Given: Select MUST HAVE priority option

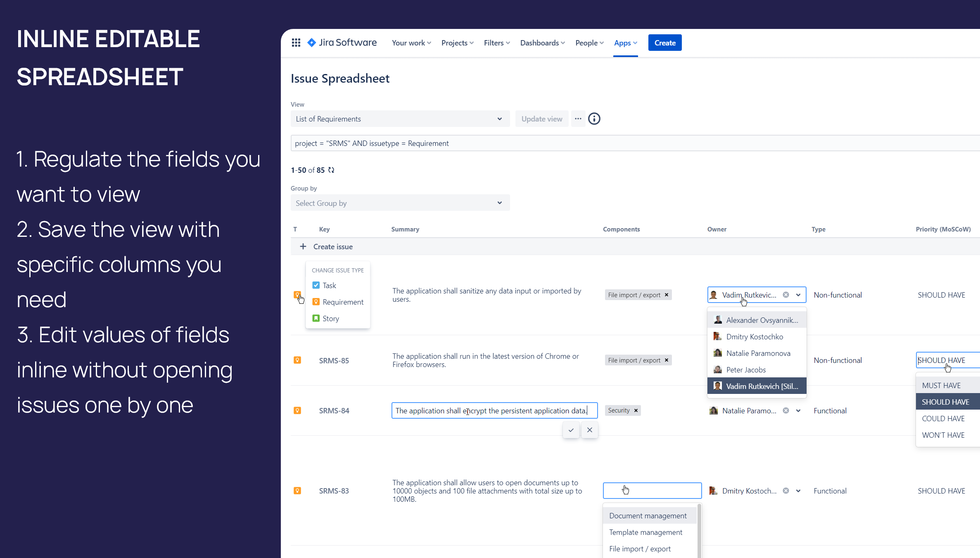Looking at the screenshot, I should point(941,386).
